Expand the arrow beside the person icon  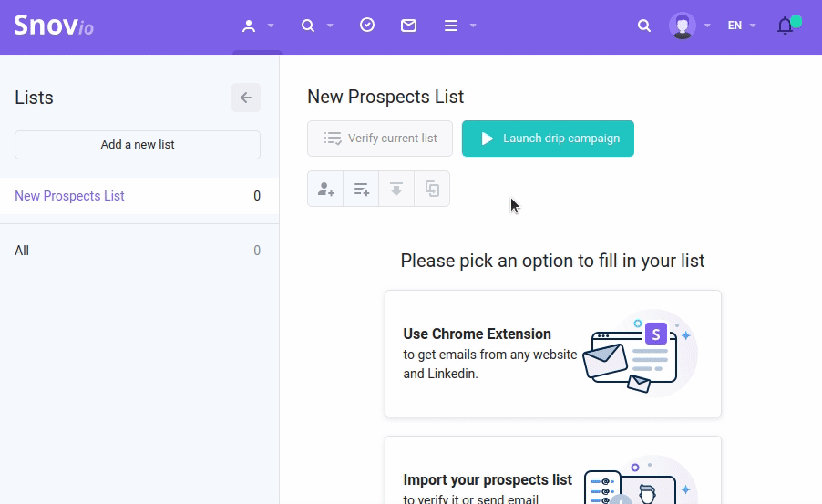point(271,26)
